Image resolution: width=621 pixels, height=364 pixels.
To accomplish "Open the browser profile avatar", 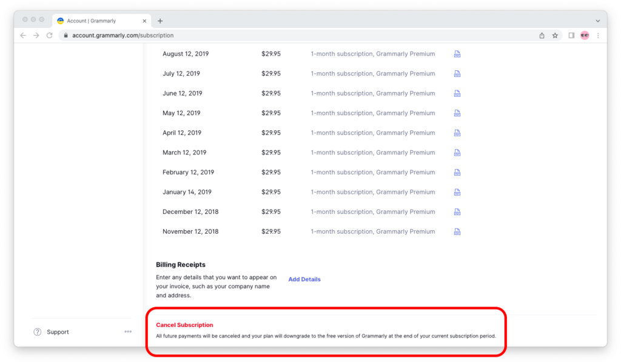I will [x=585, y=35].
